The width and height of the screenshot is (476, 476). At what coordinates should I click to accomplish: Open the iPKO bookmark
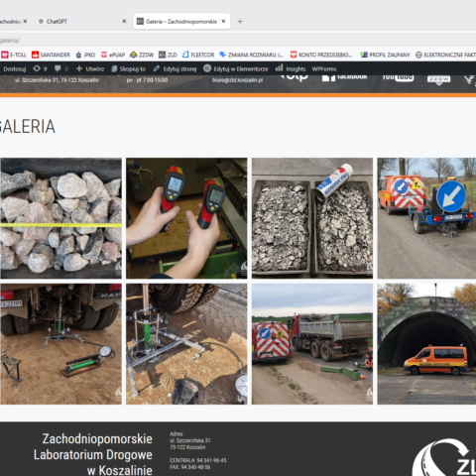[x=85, y=55]
